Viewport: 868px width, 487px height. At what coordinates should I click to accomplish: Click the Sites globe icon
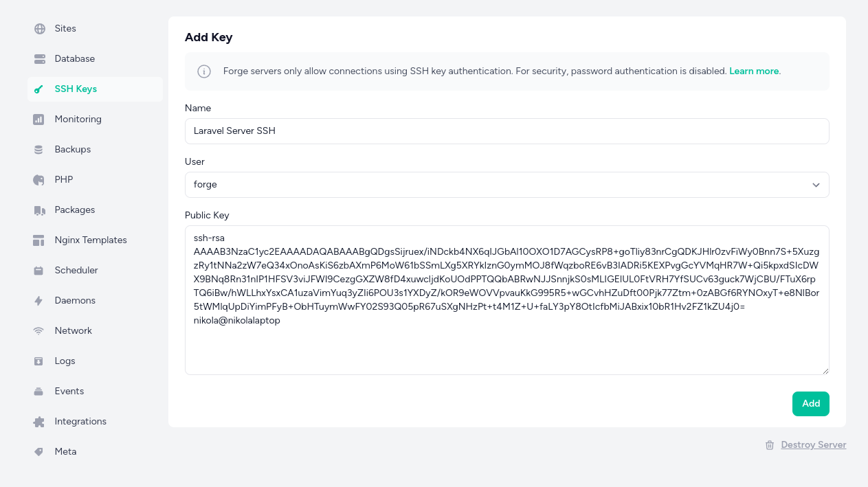point(39,29)
